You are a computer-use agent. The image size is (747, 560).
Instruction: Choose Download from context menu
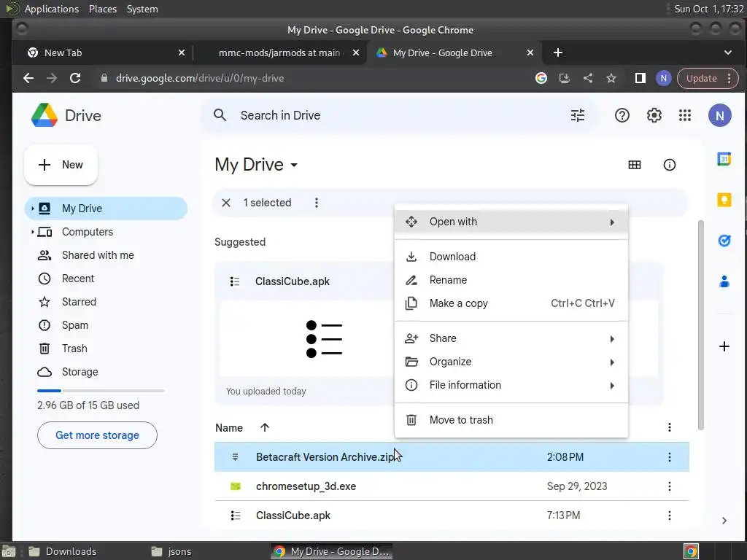pos(511,257)
